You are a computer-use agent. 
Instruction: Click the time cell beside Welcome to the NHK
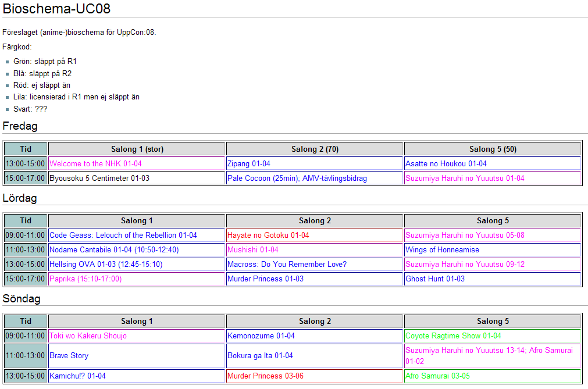[26, 163]
